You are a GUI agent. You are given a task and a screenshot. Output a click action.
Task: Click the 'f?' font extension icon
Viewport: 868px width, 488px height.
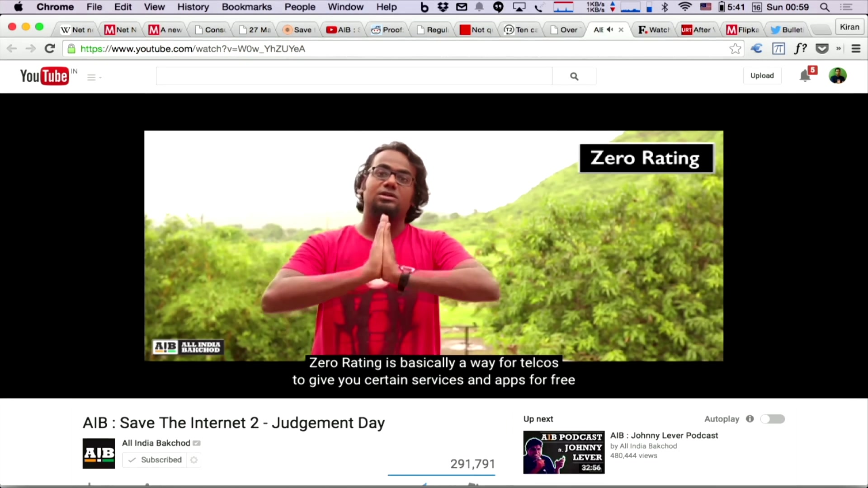pyautogui.click(x=800, y=48)
